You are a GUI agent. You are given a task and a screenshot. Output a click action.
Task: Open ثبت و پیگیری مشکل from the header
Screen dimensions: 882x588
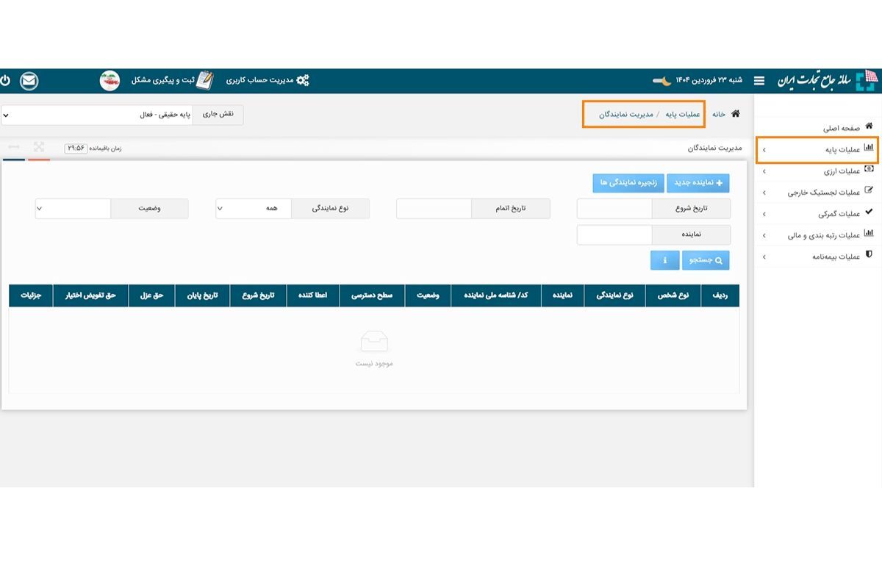[x=172, y=80]
